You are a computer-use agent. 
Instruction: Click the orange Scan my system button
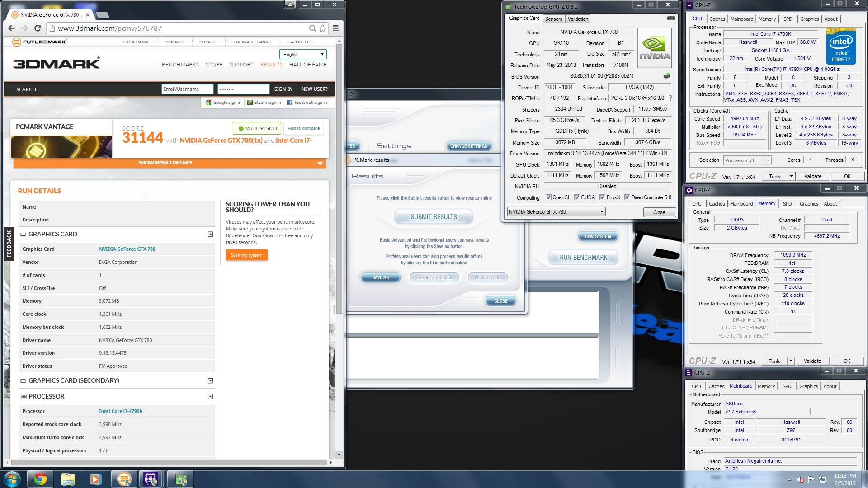246,255
